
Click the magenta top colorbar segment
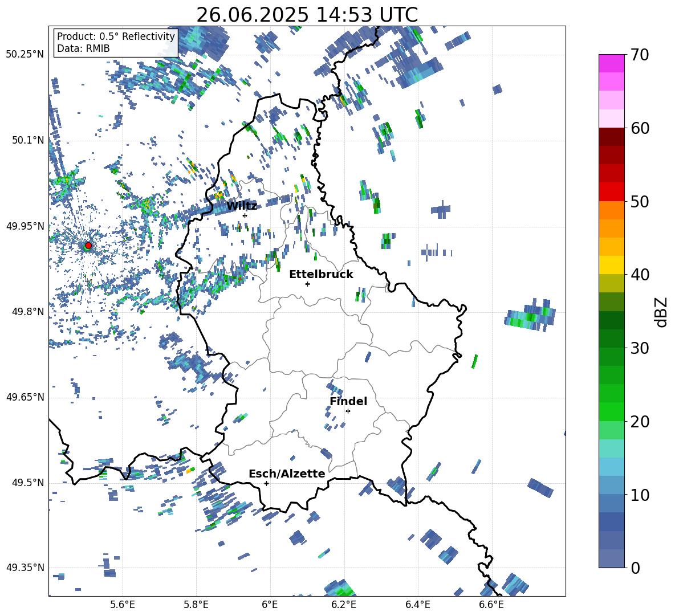pos(611,64)
